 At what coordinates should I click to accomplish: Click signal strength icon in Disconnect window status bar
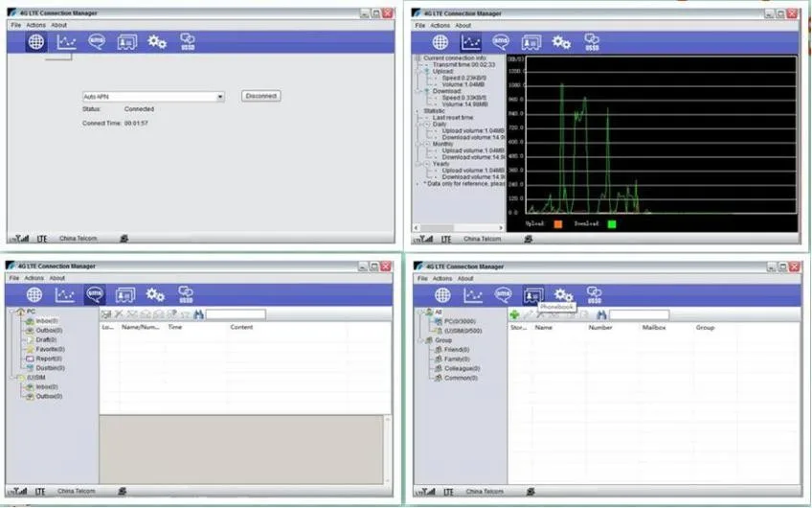pyautogui.click(x=18, y=239)
